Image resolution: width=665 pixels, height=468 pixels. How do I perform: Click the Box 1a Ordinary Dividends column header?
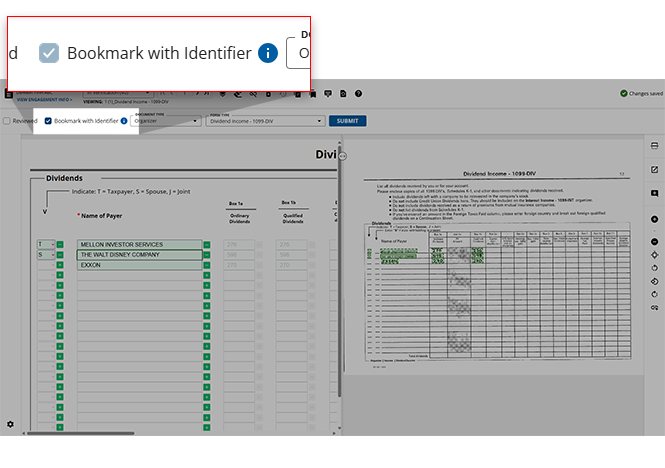(240, 212)
